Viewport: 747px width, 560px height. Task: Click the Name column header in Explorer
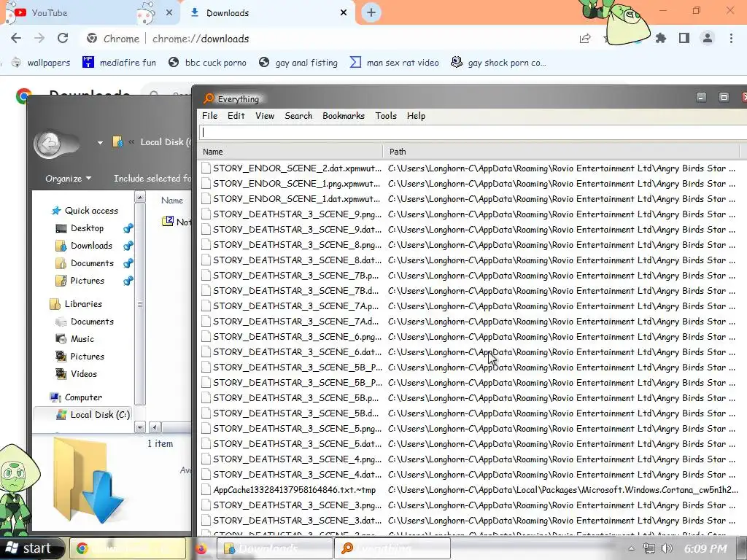point(172,201)
